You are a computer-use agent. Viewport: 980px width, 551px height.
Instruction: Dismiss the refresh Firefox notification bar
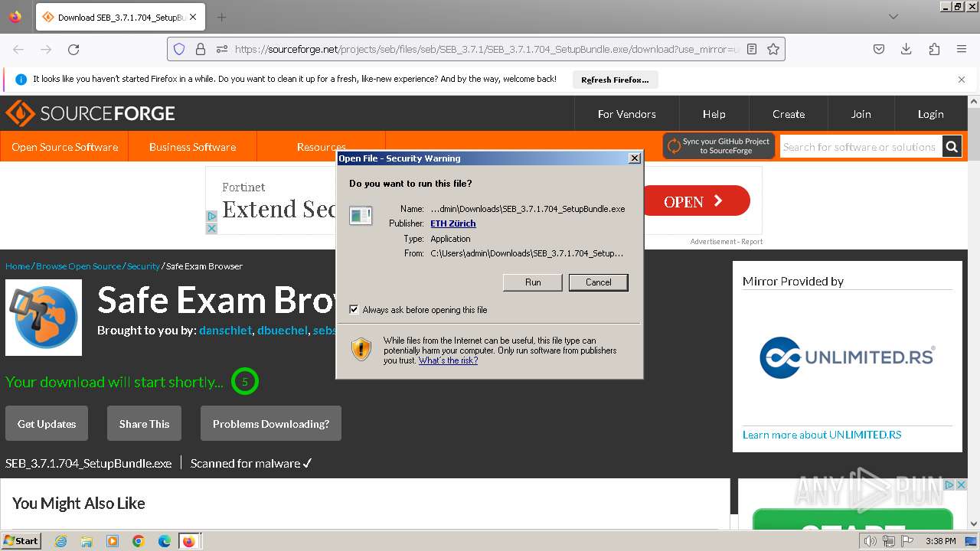[x=962, y=80]
